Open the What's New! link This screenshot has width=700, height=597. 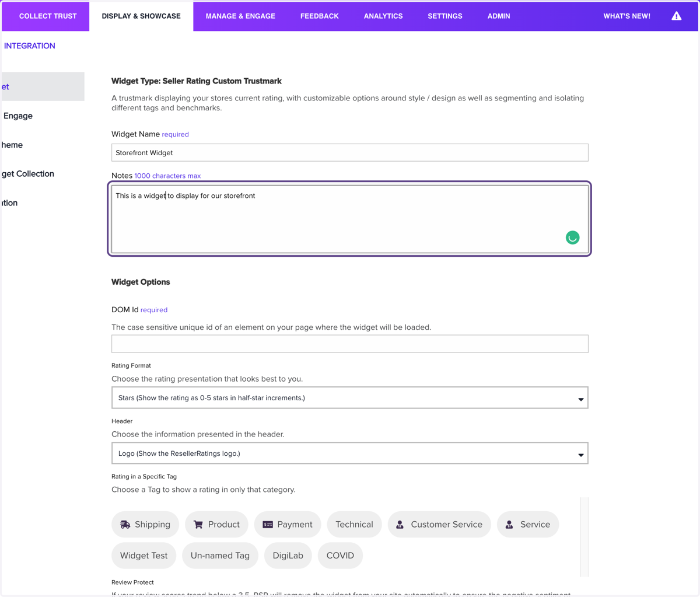coord(626,16)
